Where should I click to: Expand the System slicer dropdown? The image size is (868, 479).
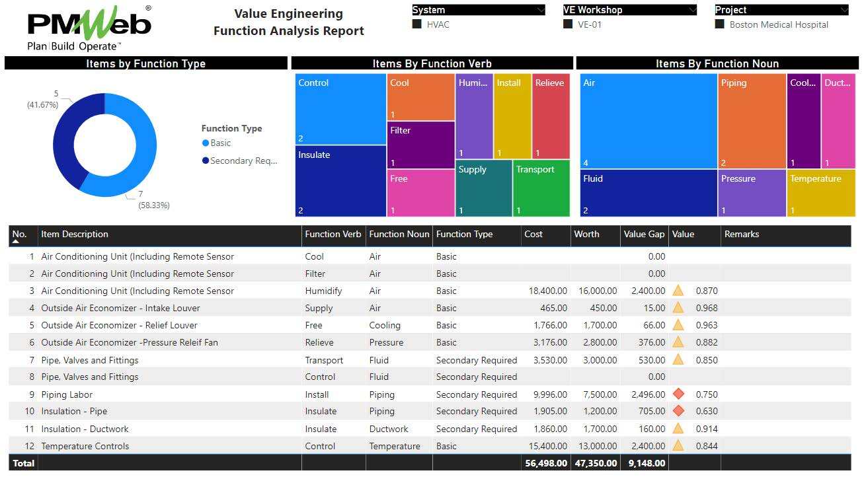point(541,10)
